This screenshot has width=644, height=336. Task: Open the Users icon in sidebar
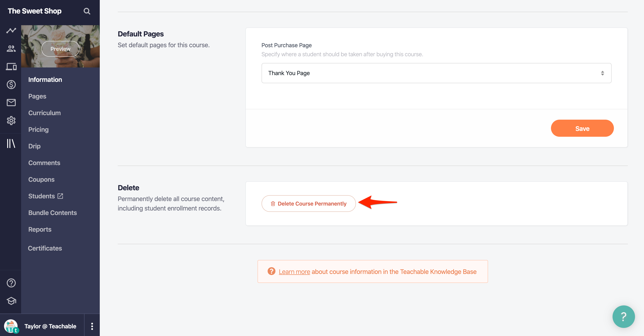point(11,48)
